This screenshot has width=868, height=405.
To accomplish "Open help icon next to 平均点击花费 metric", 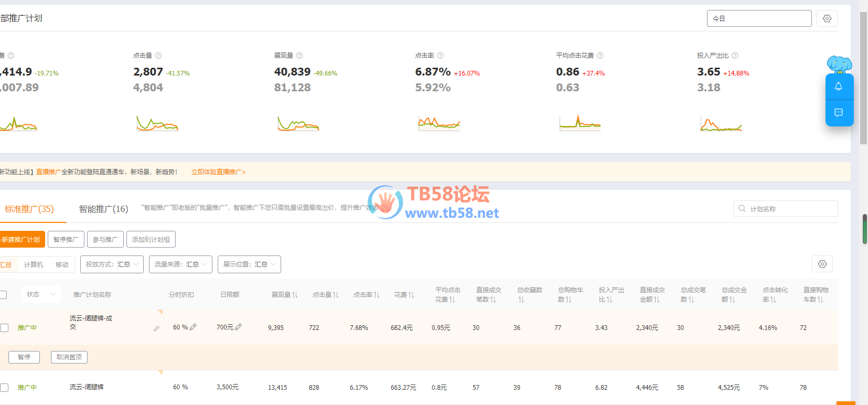I will click(x=601, y=56).
